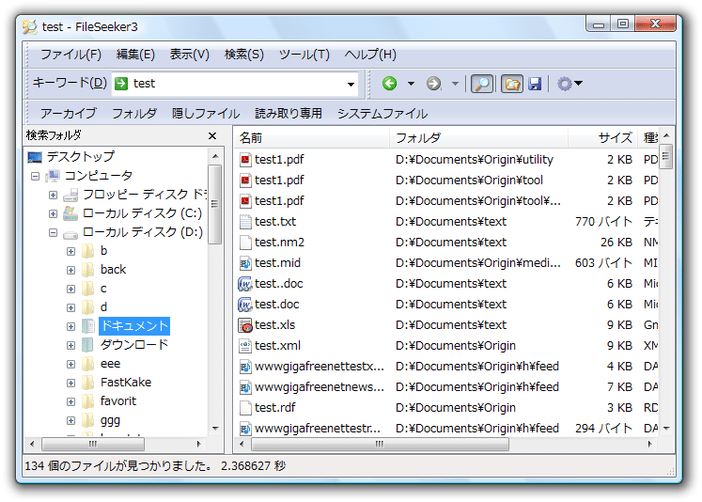Click the computer icon in folder tree
Image resolution: width=702 pixels, height=502 pixels.
click(x=52, y=176)
